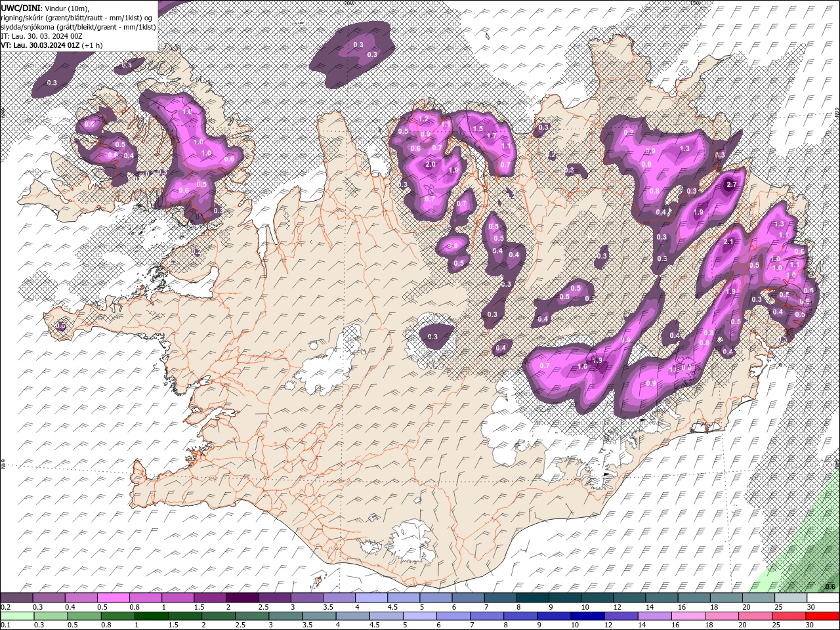Click the dark purple 0.2 swatch in upper legend row
Screen dimensions: 840x630
point(17,598)
